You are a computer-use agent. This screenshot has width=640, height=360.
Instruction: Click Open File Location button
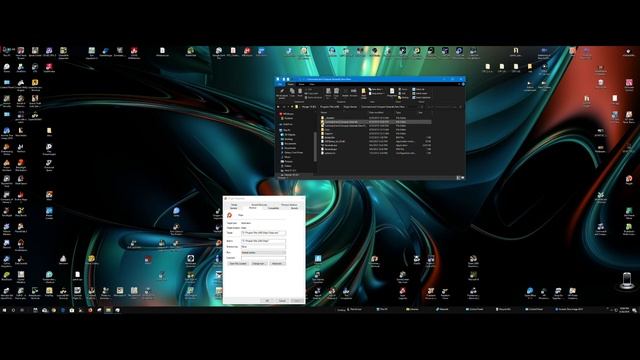tap(238, 263)
